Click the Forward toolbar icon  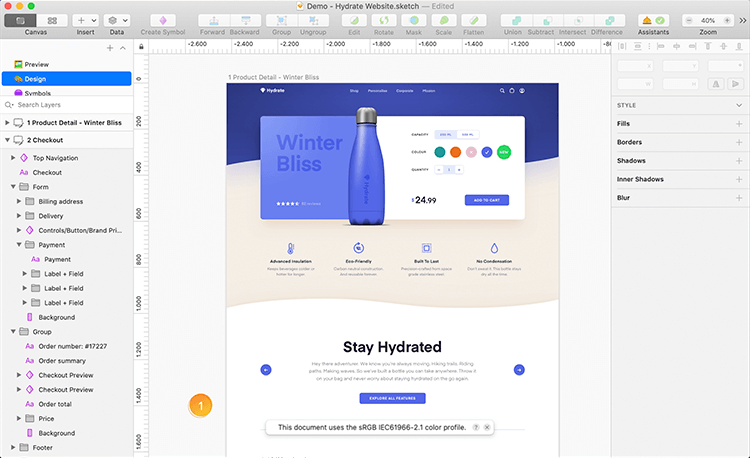click(x=214, y=21)
